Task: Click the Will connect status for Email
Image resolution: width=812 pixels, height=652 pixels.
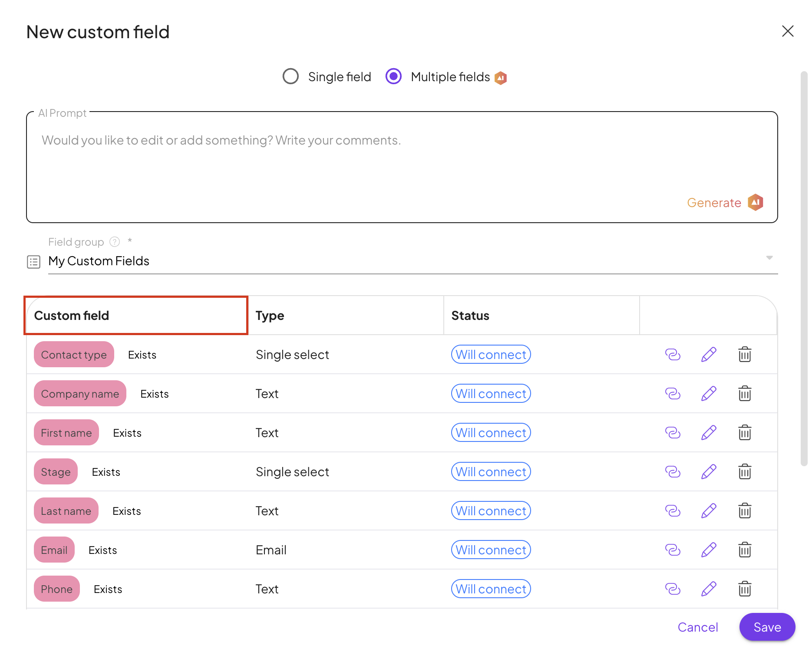Action: pyautogui.click(x=491, y=550)
